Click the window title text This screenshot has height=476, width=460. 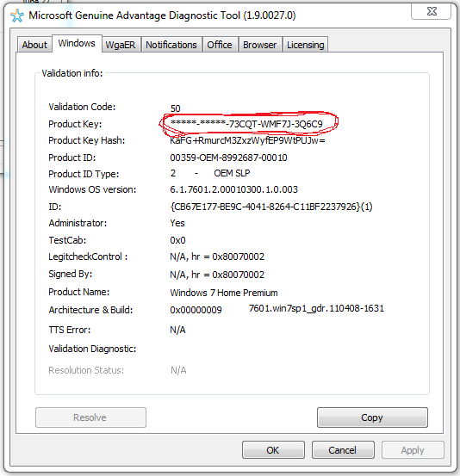162,15
